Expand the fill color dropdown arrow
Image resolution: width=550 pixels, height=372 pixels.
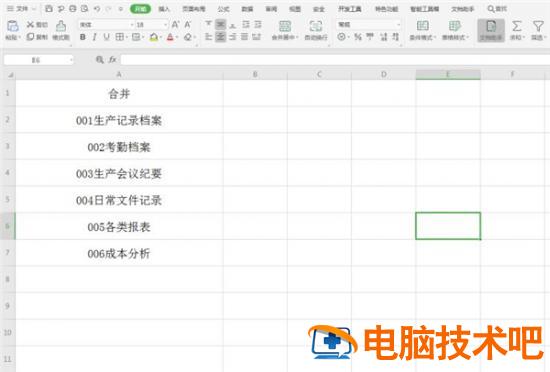point(161,37)
